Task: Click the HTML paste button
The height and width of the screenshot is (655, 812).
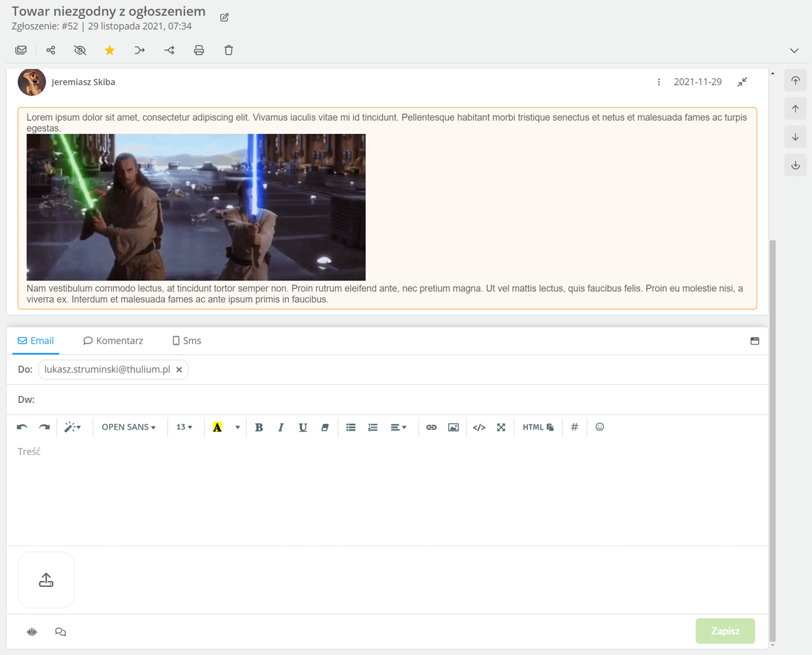Action: [x=538, y=427]
